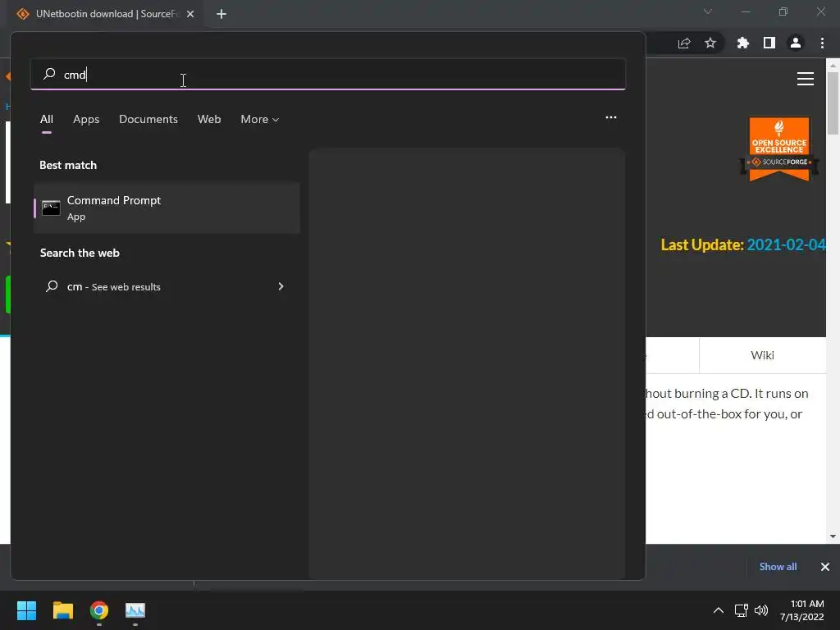The height and width of the screenshot is (630, 840).
Task: Open a new Chrome tab
Action: click(x=221, y=14)
